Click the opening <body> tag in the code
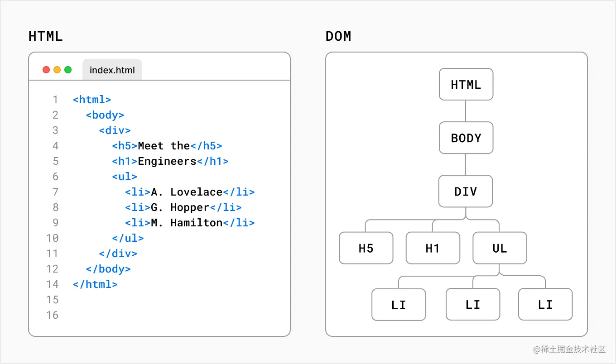The height and width of the screenshot is (364, 616). point(105,115)
